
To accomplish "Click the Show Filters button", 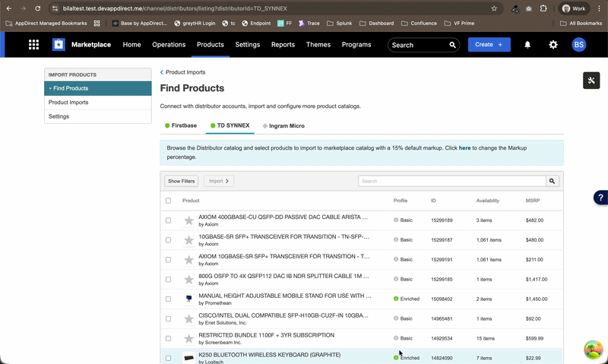I will (x=182, y=182).
